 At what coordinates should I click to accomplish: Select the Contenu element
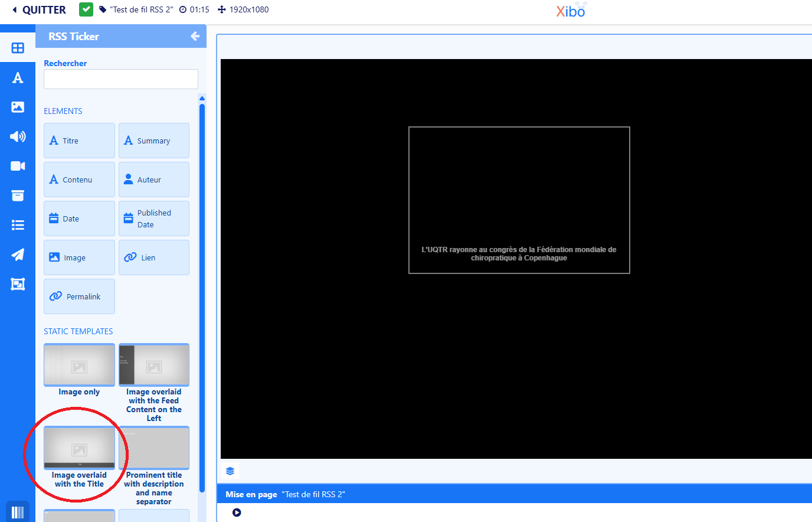79,180
